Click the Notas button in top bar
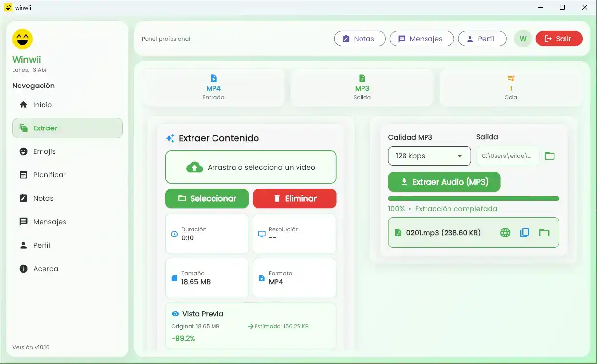 point(360,39)
